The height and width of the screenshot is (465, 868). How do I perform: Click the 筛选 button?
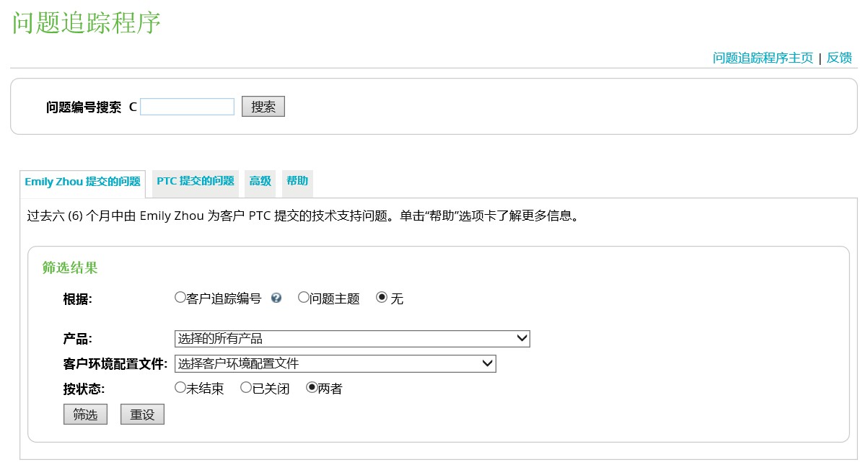pyautogui.click(x=85, y=415)
